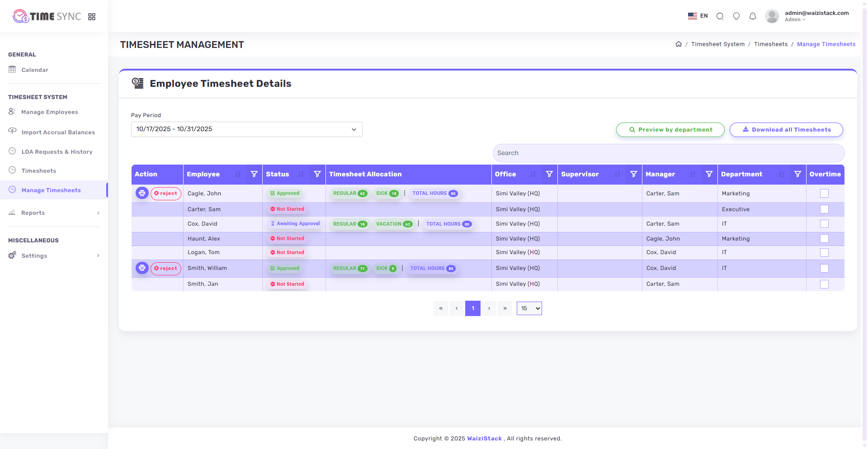The width and height of the screenshot is (868, 449).
Task: Open the Department column filter funnel
Action: (x=797, y=174)
